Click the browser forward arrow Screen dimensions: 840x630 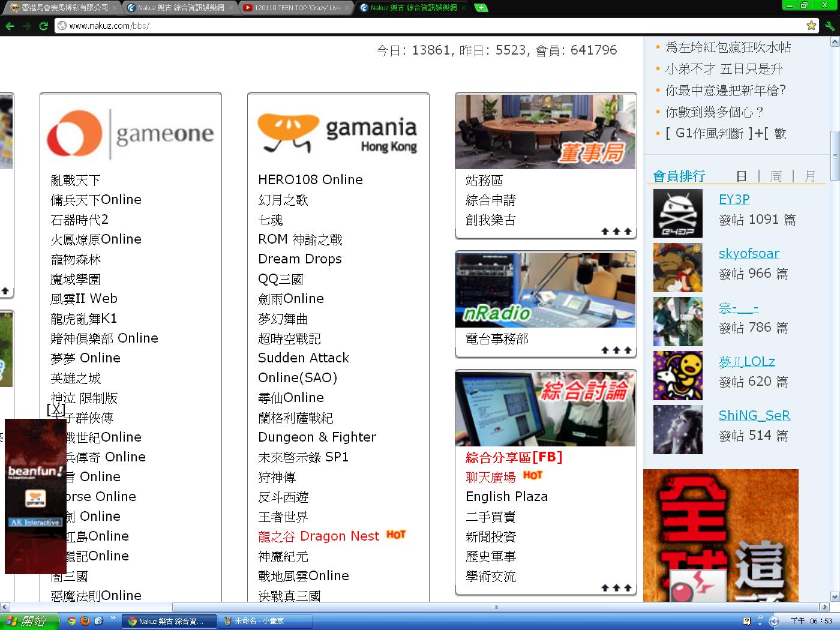26,26
